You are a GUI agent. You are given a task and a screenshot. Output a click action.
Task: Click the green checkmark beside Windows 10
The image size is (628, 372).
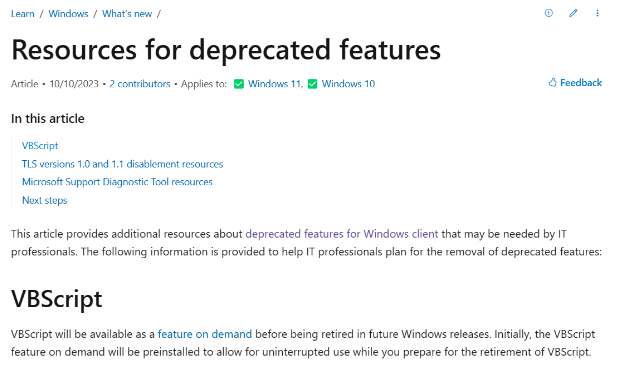(x=312, y=84)
